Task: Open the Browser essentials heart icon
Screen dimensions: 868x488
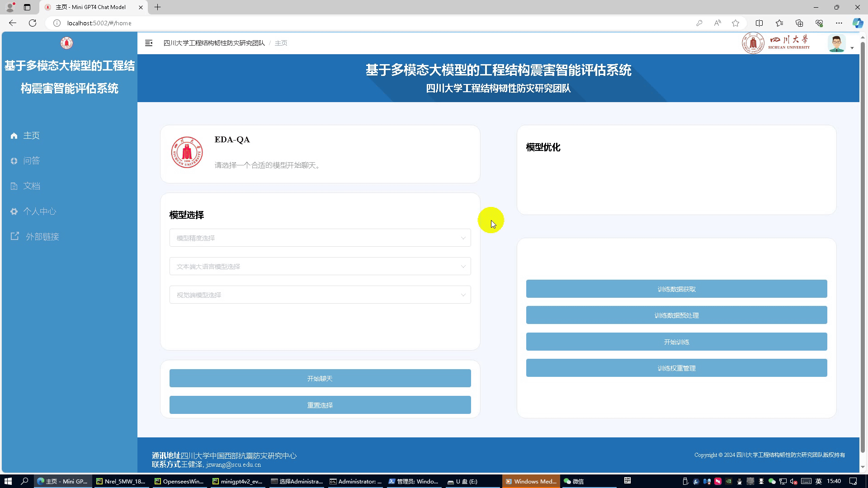Action: pos(819,23)
